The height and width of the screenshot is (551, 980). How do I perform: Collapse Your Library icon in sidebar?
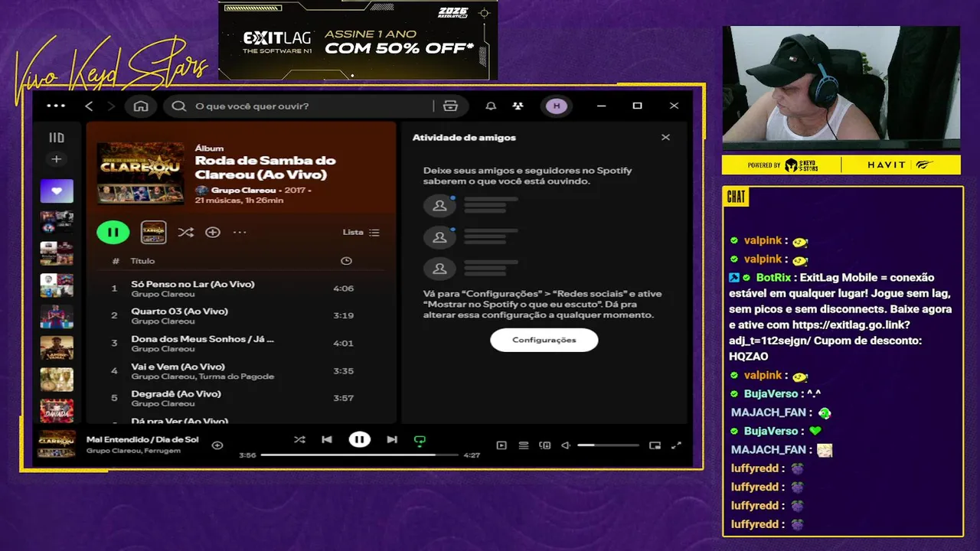click(x=57, y=138)
